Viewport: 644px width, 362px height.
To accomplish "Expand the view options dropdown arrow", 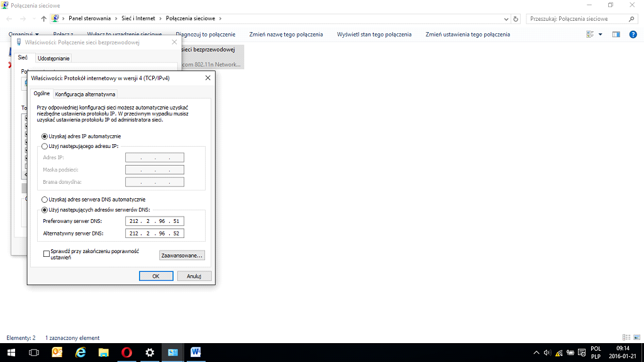I will [x=600, y=34].
